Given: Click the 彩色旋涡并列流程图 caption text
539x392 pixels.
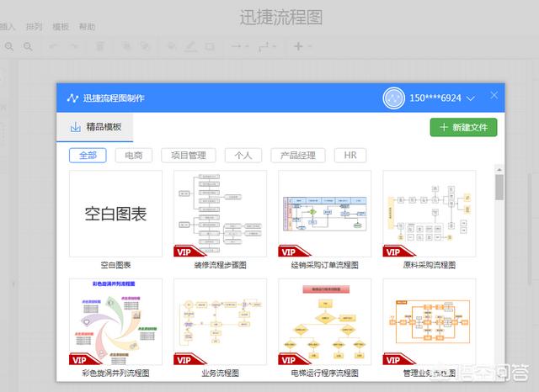Looking at the screenshot, I should [115, 373].
